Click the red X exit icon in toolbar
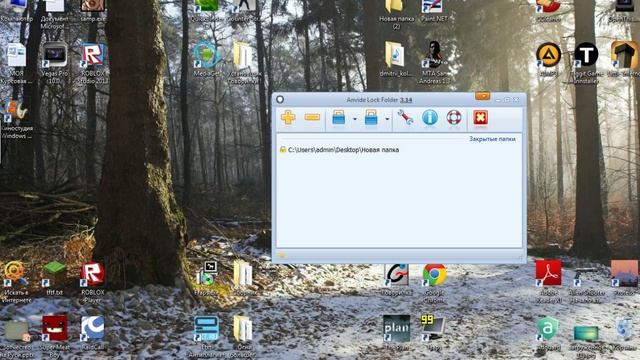Image resolution: width=640 pixels, height=360 pixels. coord(481,118)
